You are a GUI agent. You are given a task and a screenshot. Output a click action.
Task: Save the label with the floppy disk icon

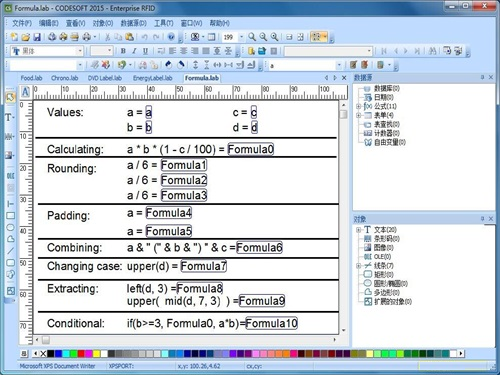[37, 37]
